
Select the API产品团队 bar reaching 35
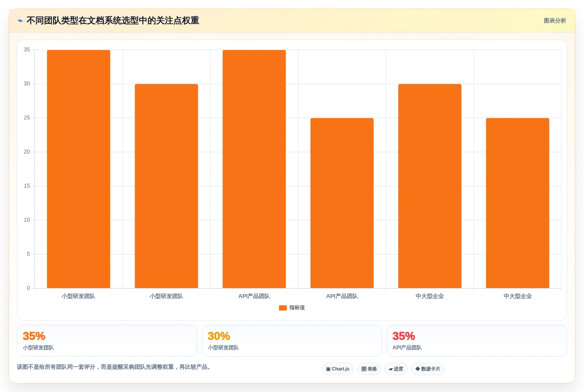(254, 169)
